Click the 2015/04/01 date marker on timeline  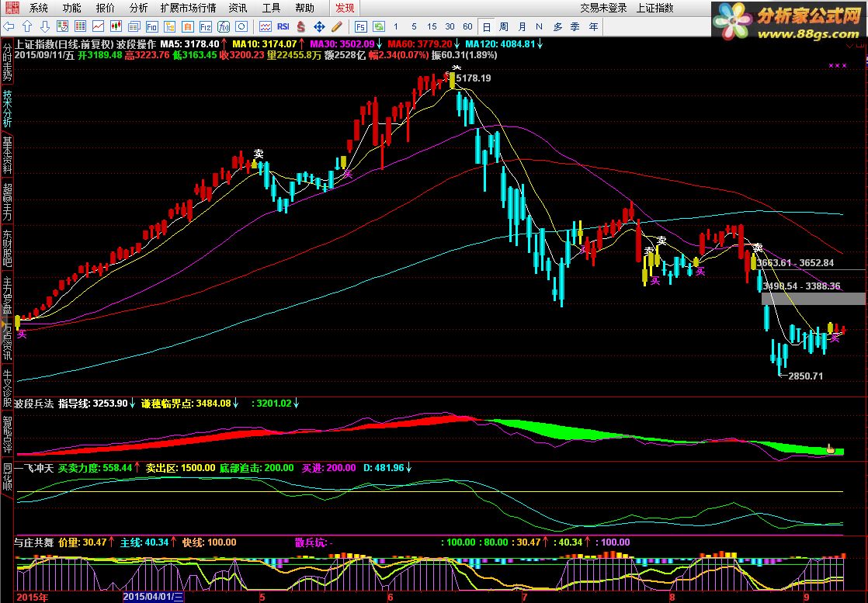pyautogui.click(x=154, y=597)
